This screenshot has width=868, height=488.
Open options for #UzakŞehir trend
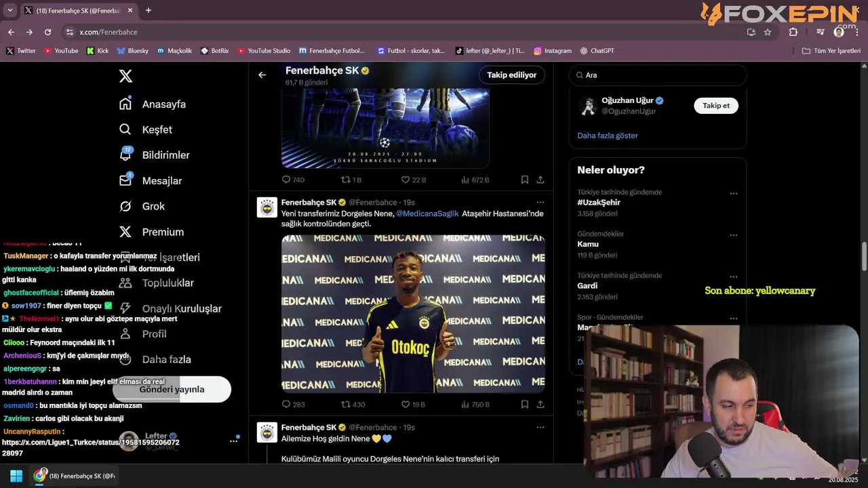point(733,193)
